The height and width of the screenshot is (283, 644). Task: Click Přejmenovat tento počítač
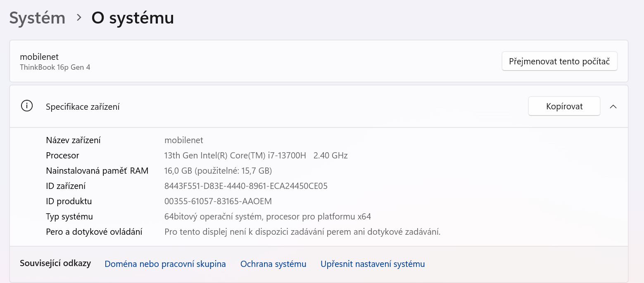point(559,61)
